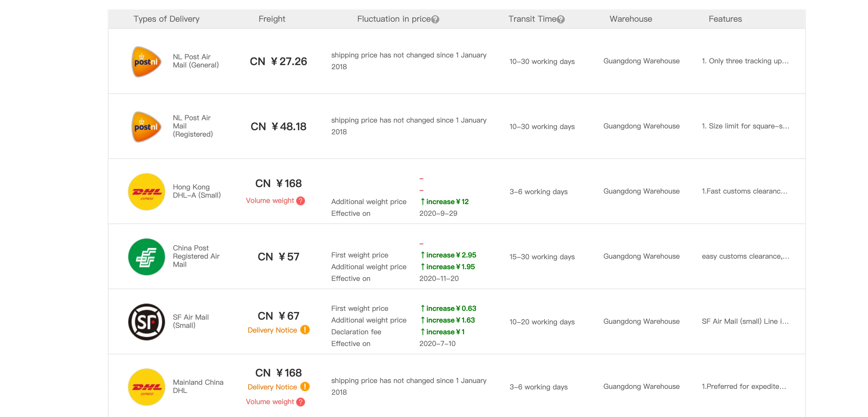Click the Types of Delivery column header
The width and height of the screenshot is (868, 417).
pyautogui.click(x=167, y=19)
